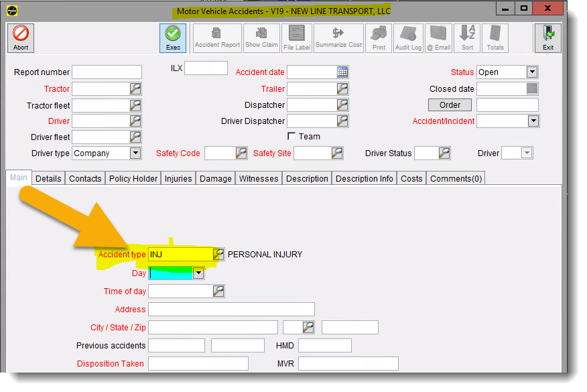Open the Damage tab

click(216, 179)
